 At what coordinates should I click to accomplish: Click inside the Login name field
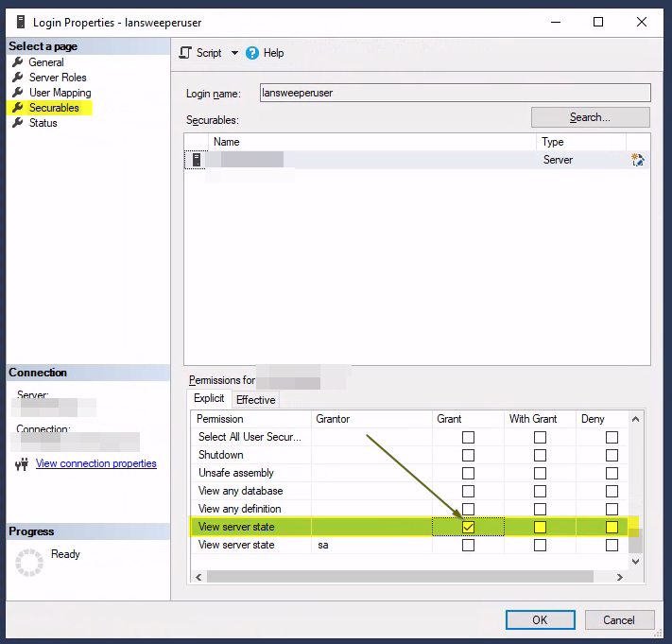[454, 93]
